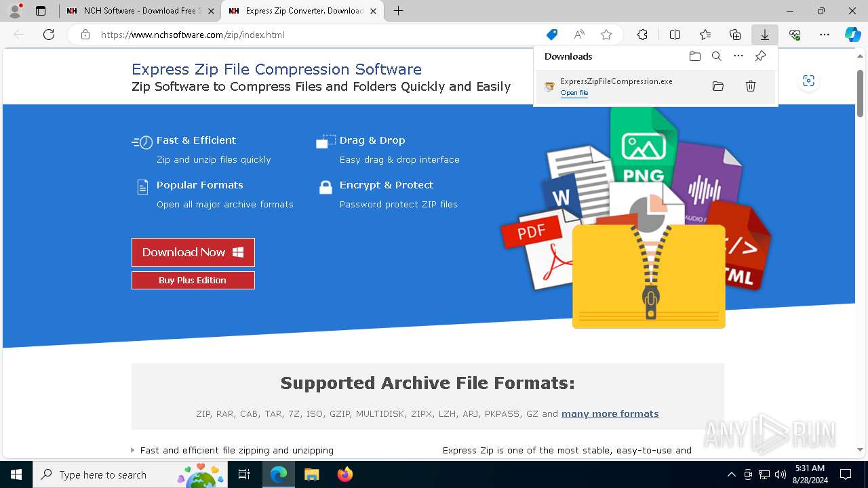Click the address bar URL field
Image resolution: width=868 pixels, height=488 pixels.
(x=319, y=35)
